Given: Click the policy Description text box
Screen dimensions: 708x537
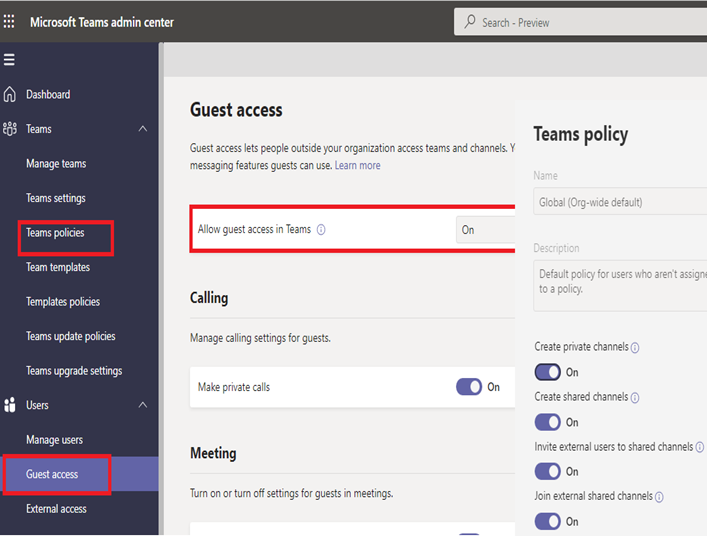Looking at the screenshot, I should (x=620, y=285).
